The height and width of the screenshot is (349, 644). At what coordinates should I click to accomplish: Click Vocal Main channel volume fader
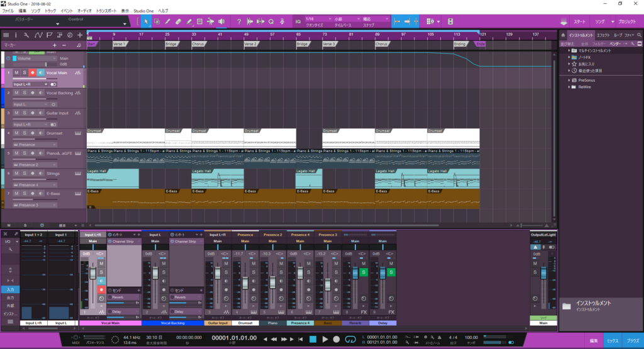click(x=93, y=273)
